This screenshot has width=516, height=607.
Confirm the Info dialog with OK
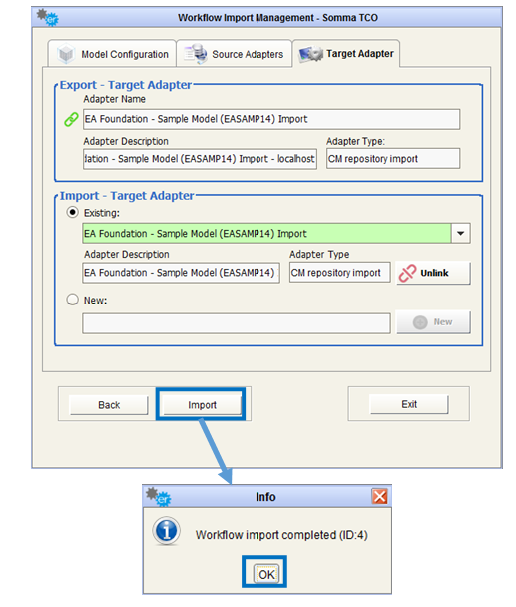(266, 574)
